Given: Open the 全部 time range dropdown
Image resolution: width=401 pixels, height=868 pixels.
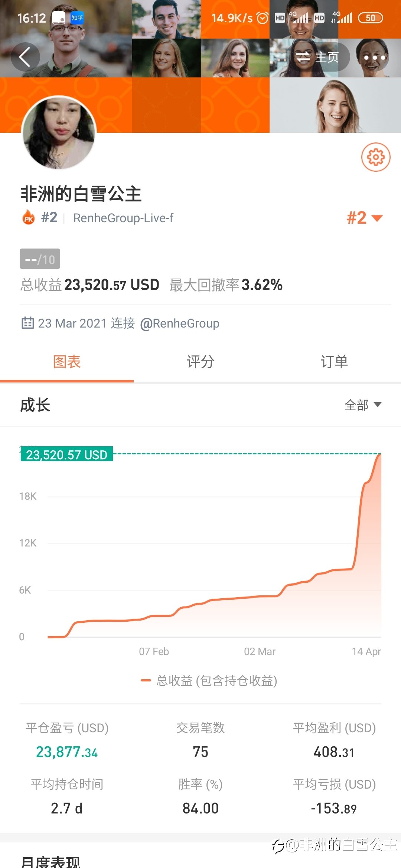Looking at the screenshot, I should pos(363,405).
